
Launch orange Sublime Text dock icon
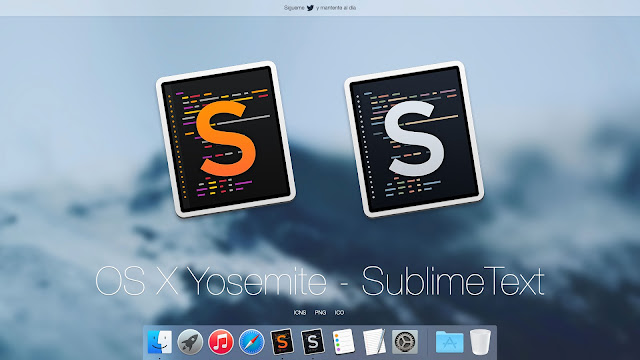tap(282, 341)
